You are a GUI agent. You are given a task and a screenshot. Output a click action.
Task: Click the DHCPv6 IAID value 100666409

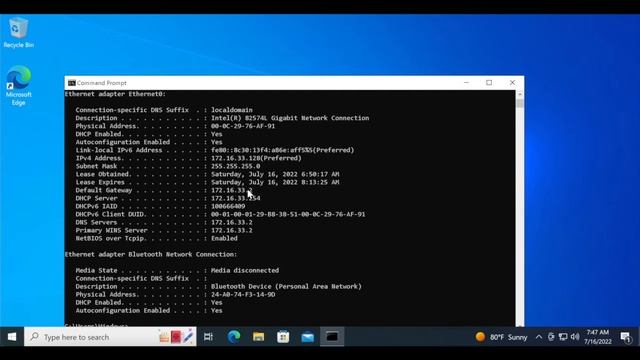228,206
